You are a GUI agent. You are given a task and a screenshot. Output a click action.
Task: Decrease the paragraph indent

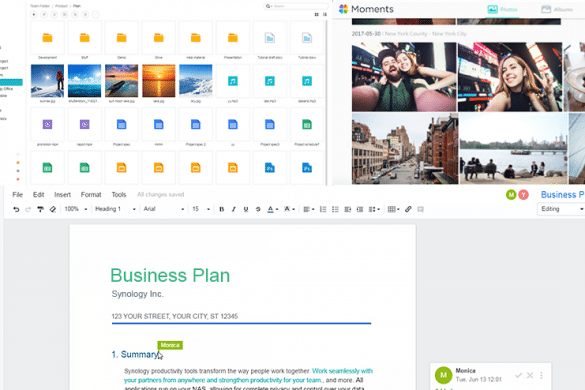[347, 209]
